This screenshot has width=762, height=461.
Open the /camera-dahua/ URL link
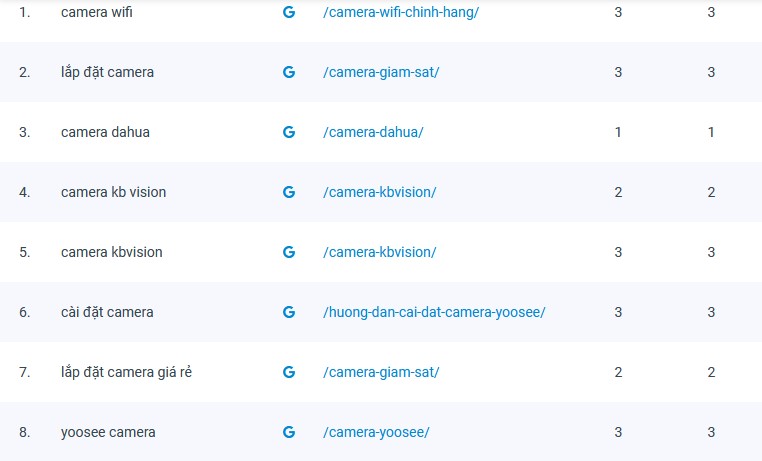373,132
